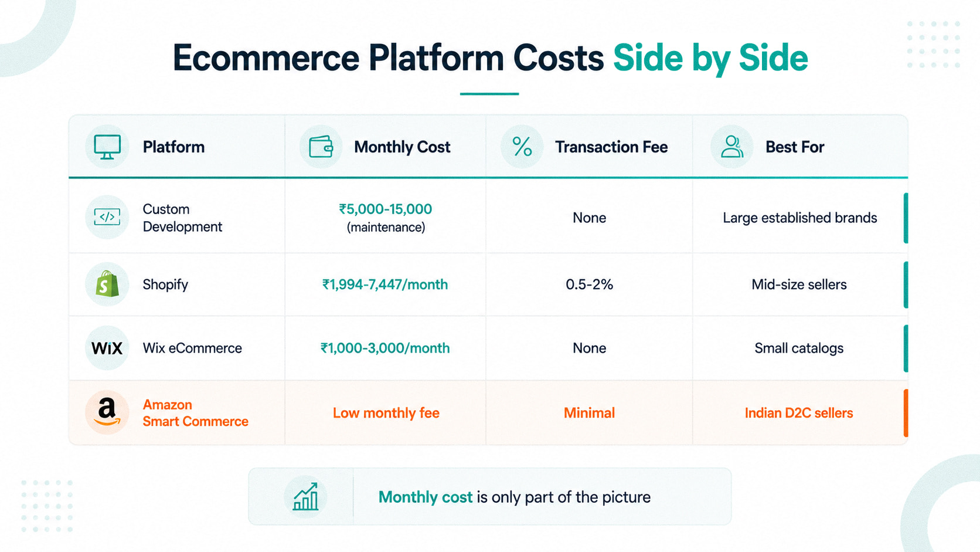
Task: Select the "Wix eCommerce" platform name
Action: pyautogui.click(x=192, y=348)
